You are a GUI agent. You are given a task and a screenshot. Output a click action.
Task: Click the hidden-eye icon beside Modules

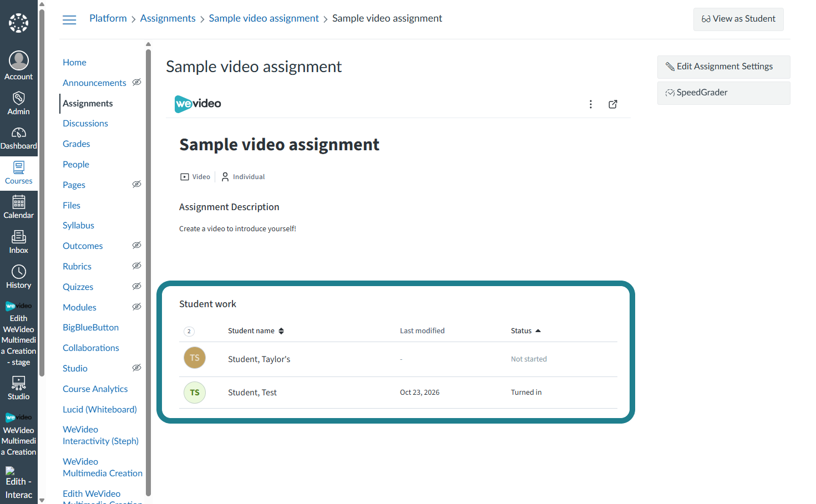137,307
